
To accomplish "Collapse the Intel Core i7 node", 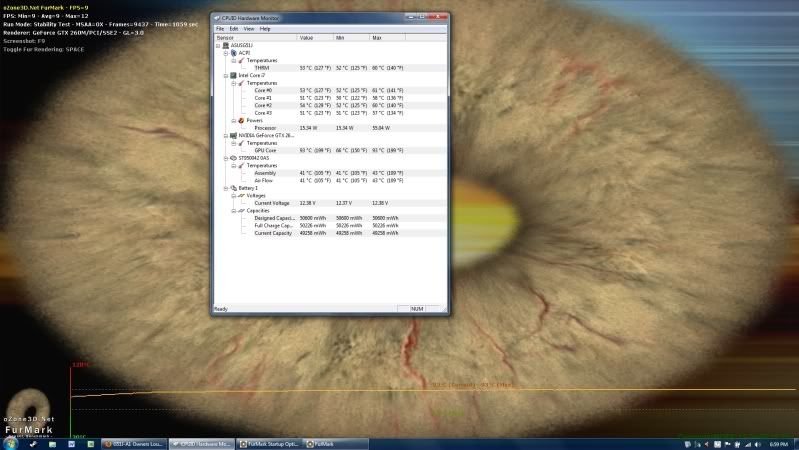I will [226, 75].
